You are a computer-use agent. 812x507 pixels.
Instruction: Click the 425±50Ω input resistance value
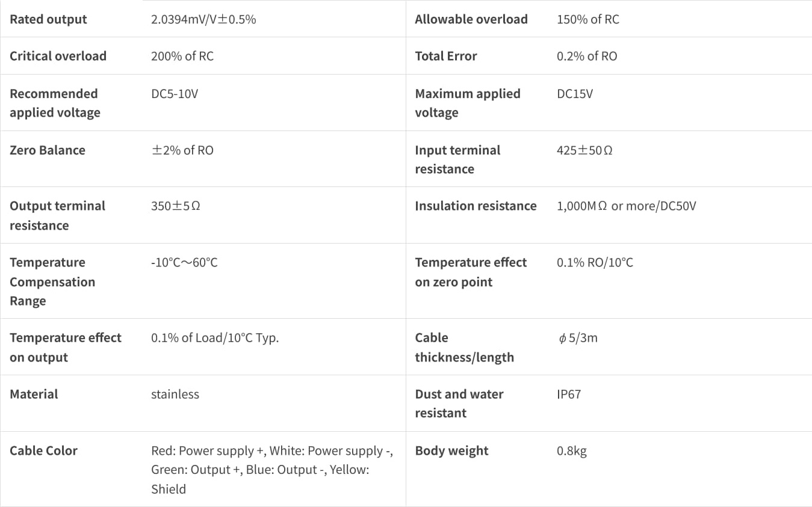click(584, 150)
